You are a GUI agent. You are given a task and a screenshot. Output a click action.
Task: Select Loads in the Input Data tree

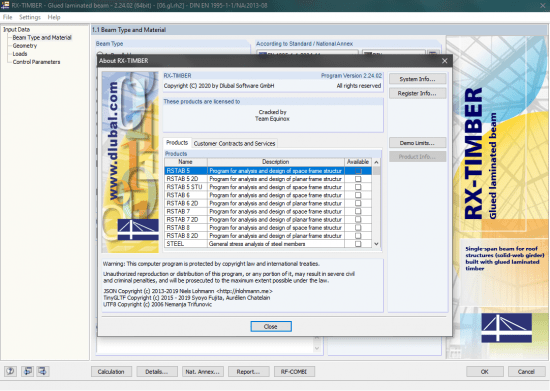(20, 54)
